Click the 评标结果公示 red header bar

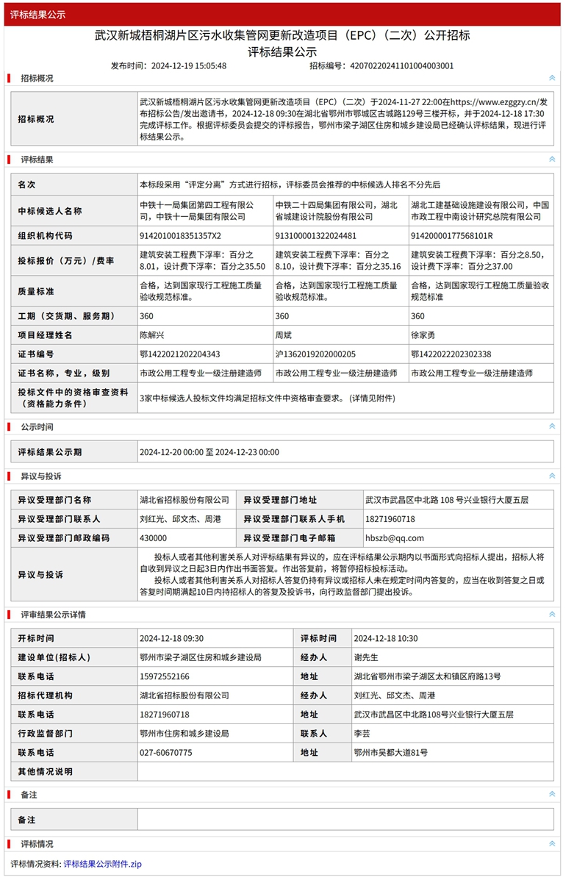[x=282, y=15]
